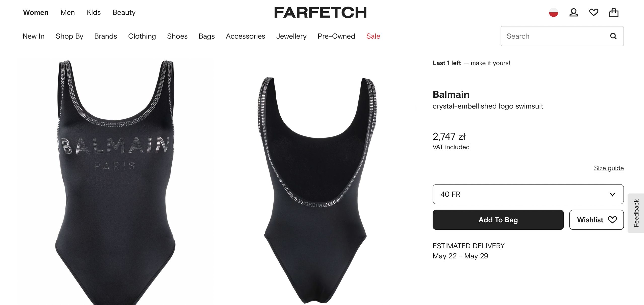Screen dimensions: 644x305
Task: Expand the 40 FR size dropdown
Action: (x=528, y=194)
